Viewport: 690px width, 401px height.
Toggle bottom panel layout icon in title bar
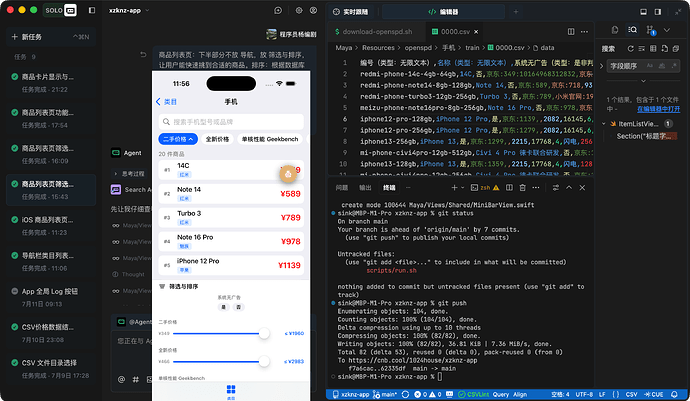point(643,12)
